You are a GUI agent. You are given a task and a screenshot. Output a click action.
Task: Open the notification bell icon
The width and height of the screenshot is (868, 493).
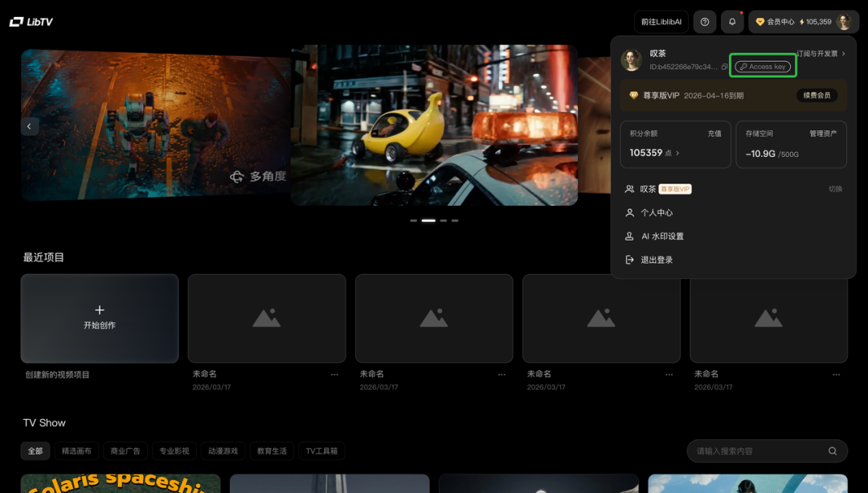pyautogui.click(x=731, y=22)
